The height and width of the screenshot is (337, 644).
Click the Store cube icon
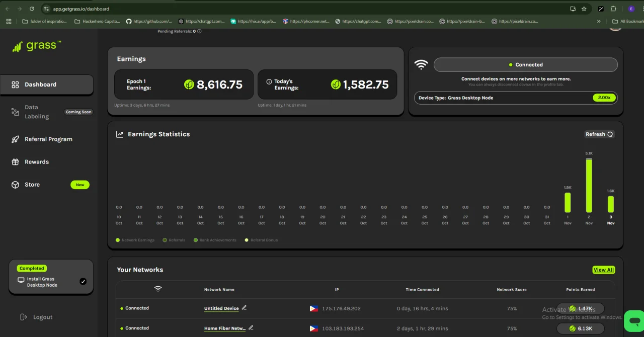15,185
